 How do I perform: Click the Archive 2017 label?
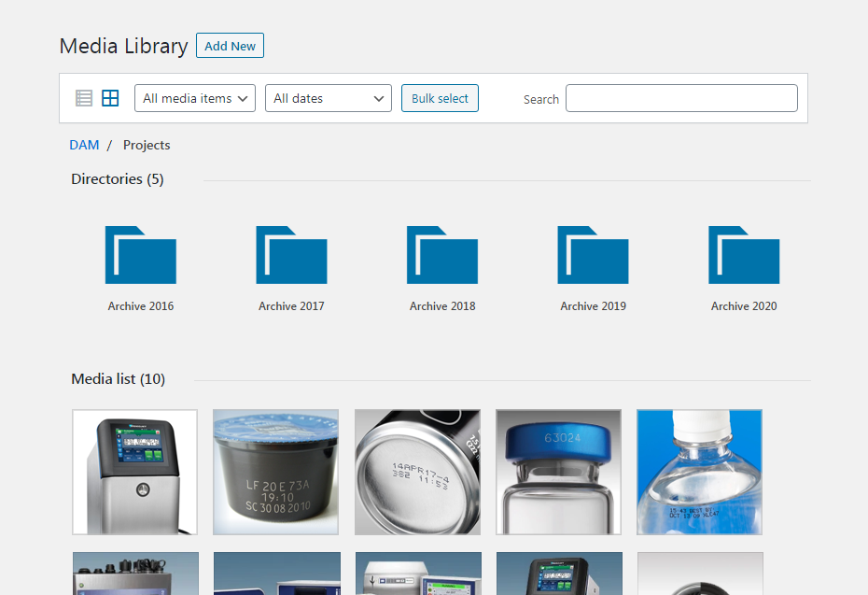[x=291, y=305]
